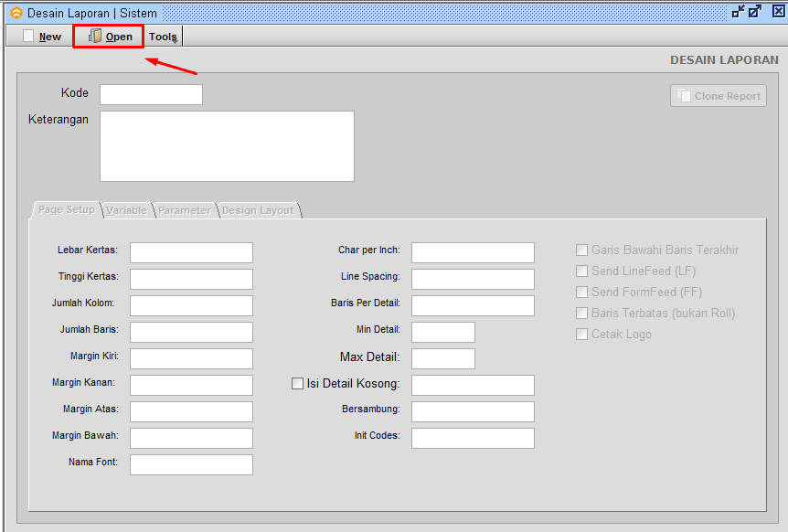Image resolution: width=788 pixels, height=532 pixels.
Task: Toggle Garis Bawahi Baris Terakhir checkbox
Action: point(581,250)
